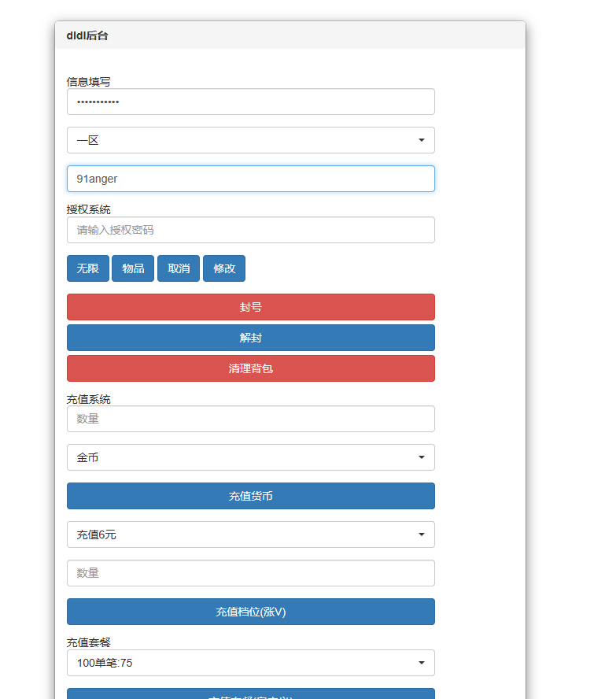This screenshot has height=699, width=616.
Task: Open the 充值6元 tier dropdown
Action: [250, 534]
